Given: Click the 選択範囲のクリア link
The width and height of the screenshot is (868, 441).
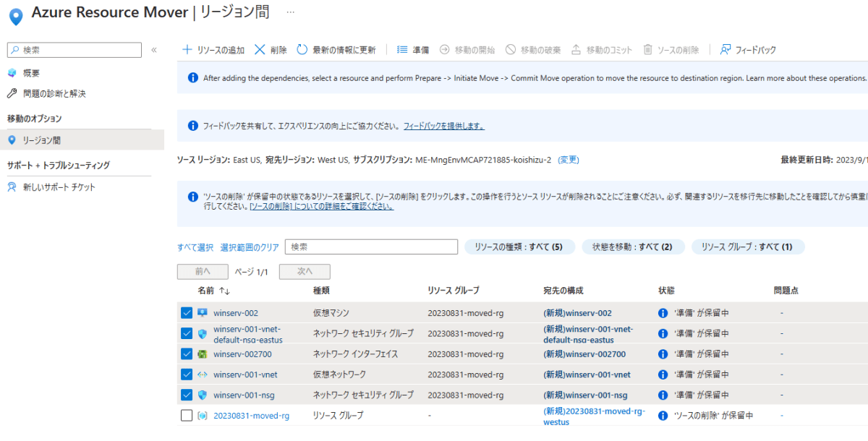Looking at the screenshot, I should click(250, 247).
